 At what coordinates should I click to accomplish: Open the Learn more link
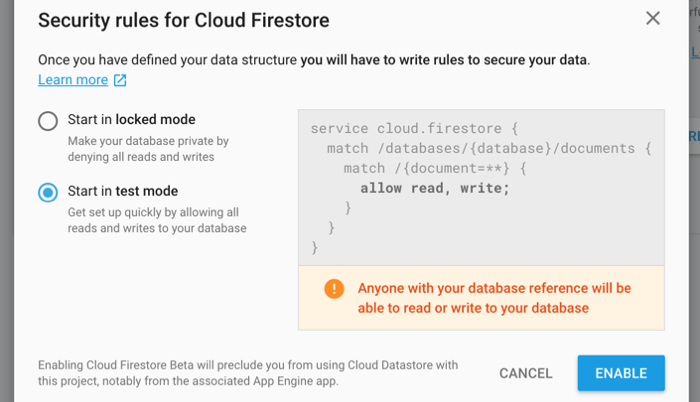[73, 80]
